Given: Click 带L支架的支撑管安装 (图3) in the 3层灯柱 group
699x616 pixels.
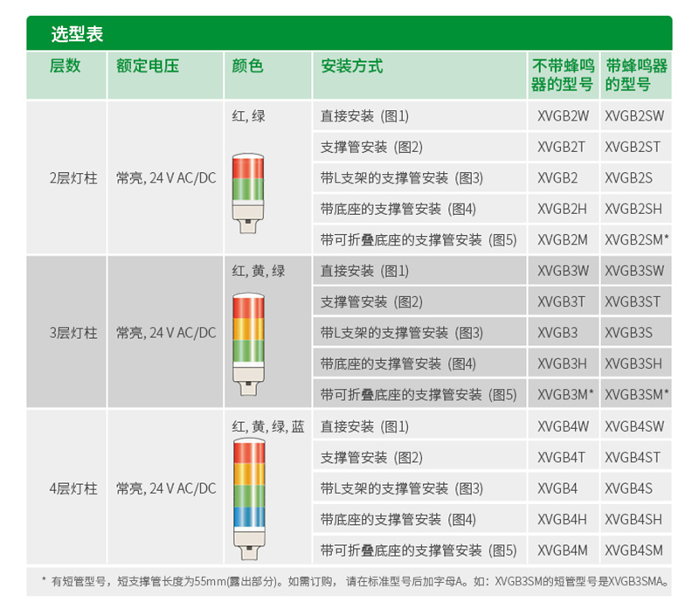Looking at the screenshot, I should [402, 333].
